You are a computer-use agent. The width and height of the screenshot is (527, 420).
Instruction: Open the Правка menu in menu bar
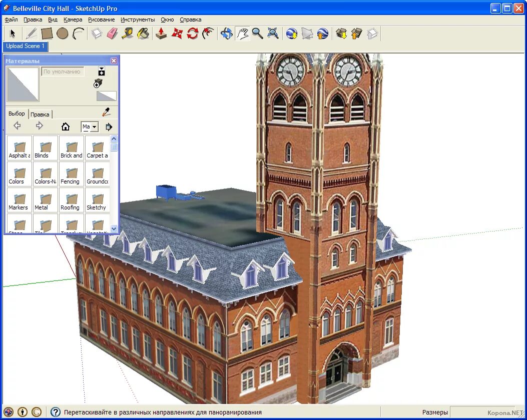click(33, 19)
